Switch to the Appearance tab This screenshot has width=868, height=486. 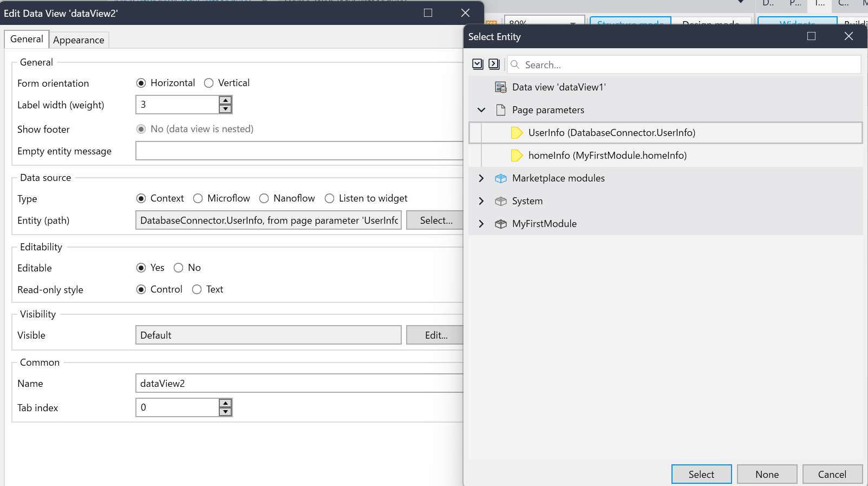79,40
